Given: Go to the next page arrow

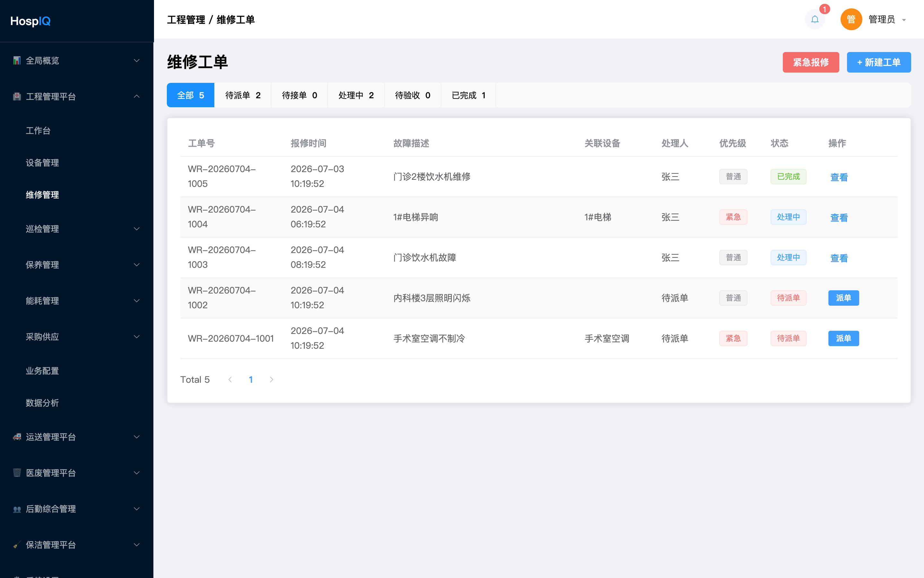Looking at the screenshot, I should pyautogui.click(x=271, y=379).
